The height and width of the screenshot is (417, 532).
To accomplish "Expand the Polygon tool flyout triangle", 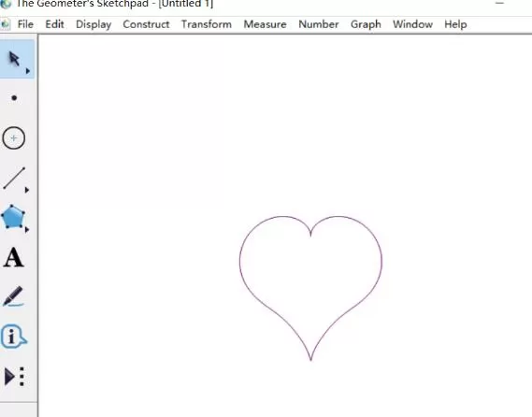I will [x=27, y=230].
